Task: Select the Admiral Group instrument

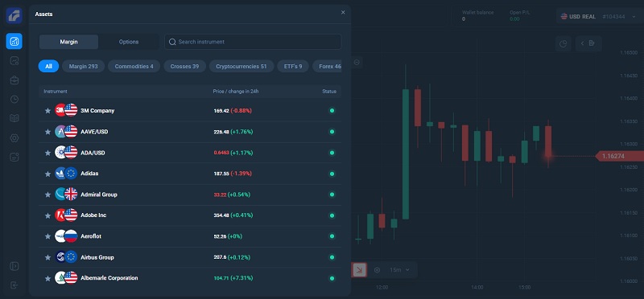Action: pos(190,195)
